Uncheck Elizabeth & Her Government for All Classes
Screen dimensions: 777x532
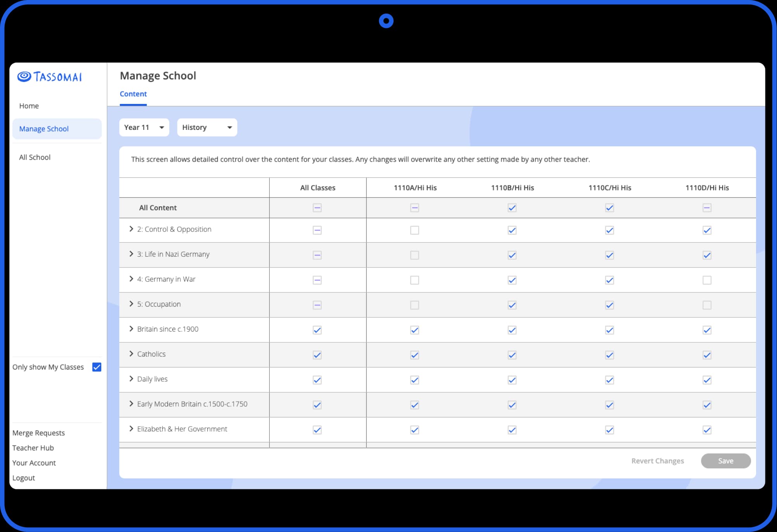click(317, 430)
